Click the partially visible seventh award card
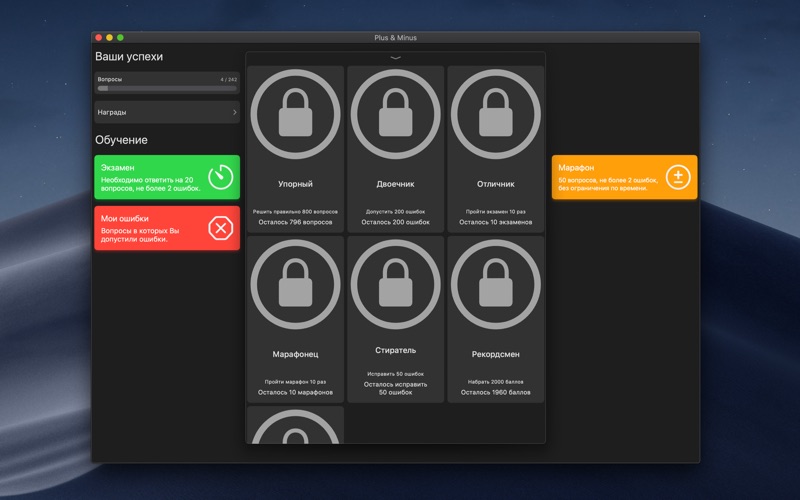Image resolution: width=800 pixels, height=500 pixels. (295, 425)
